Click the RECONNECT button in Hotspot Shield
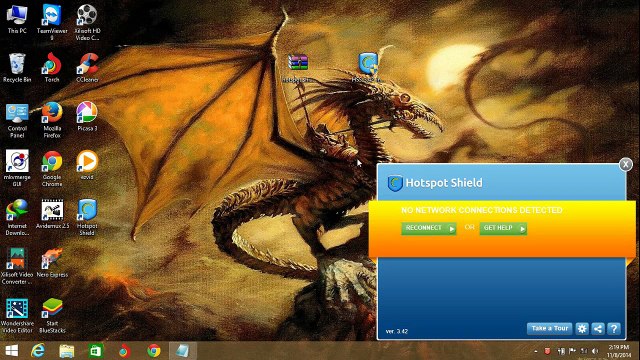The width and height of the screenshot is (640, 360). (x=429, y=228)
